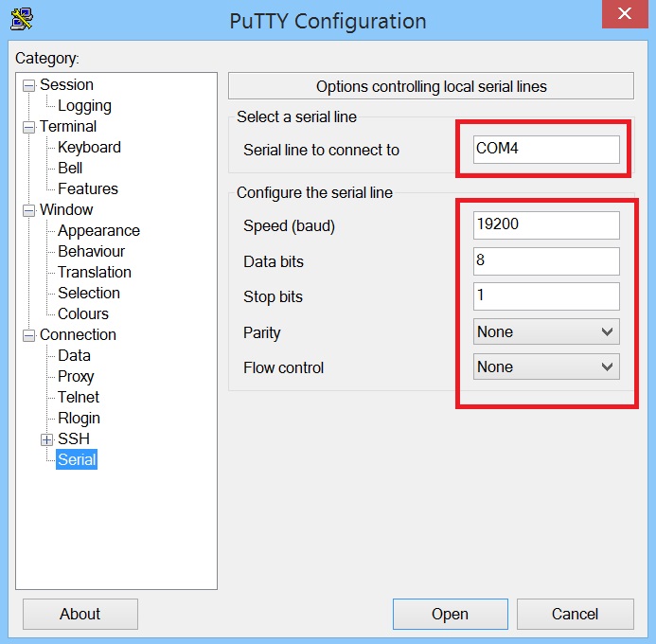Open Keyboard settings category

(x=89, y=148)
